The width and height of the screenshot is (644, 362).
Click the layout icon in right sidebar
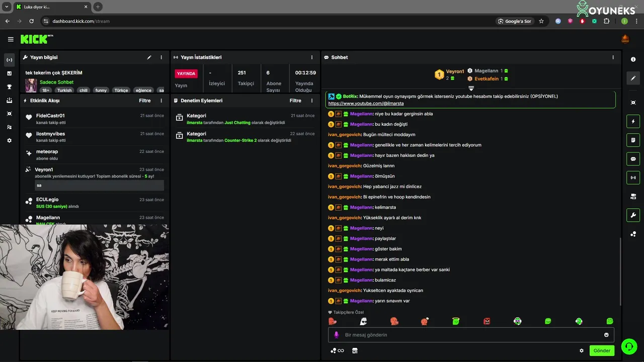633,196
